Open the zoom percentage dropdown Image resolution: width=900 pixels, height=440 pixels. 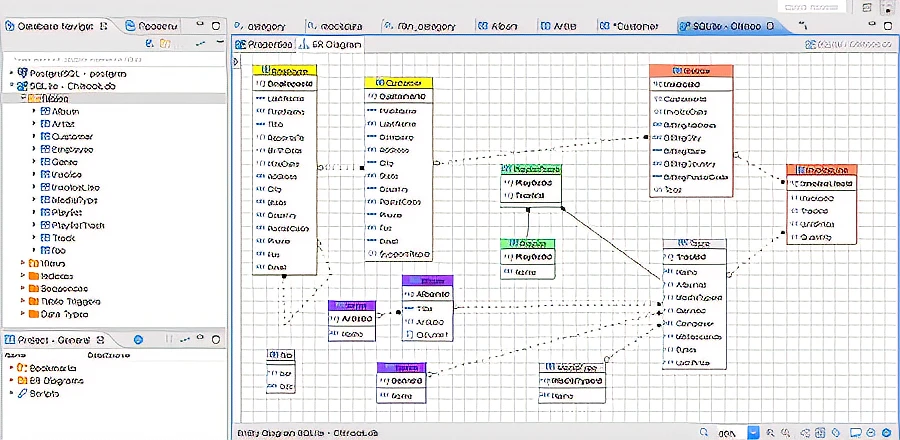(x=753, y=432)
